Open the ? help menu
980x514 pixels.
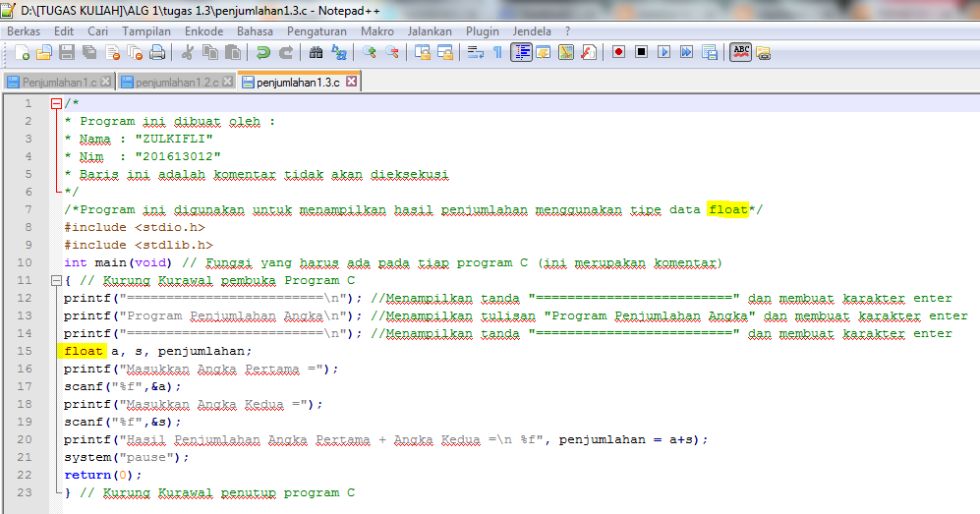[x=567, y=31]
